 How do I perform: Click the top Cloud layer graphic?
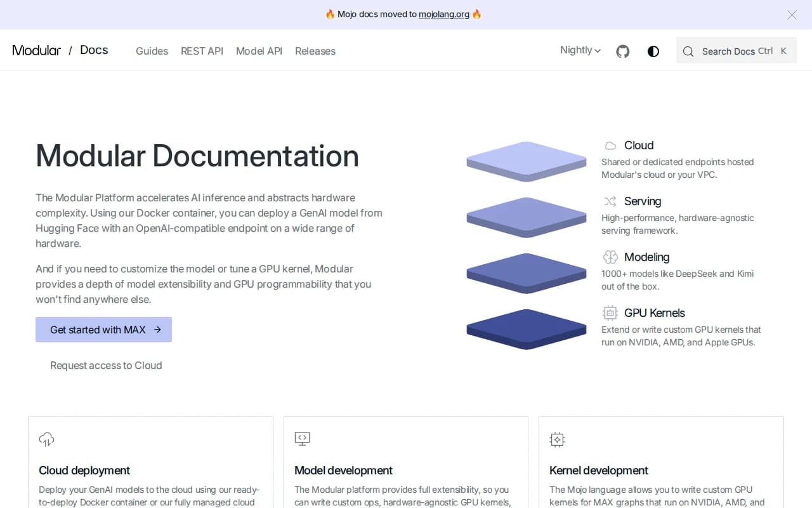coord(527,161)
